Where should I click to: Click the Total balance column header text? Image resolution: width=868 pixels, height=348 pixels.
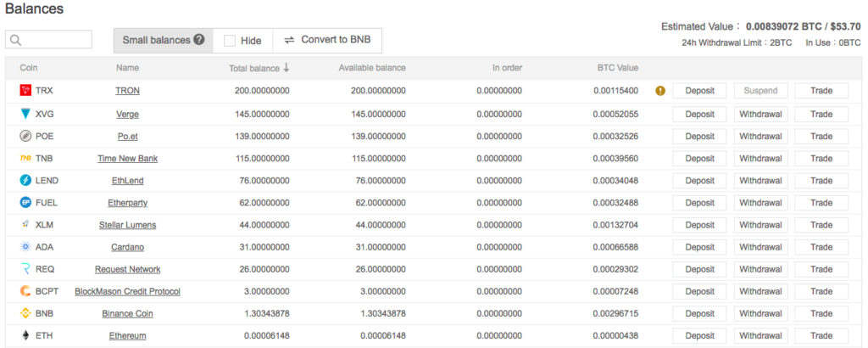point(254,68)
